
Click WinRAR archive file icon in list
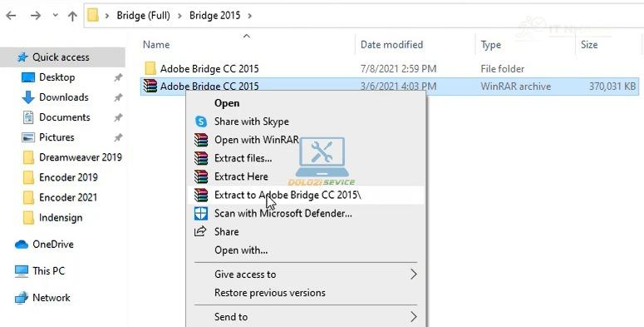pos(150,86)
